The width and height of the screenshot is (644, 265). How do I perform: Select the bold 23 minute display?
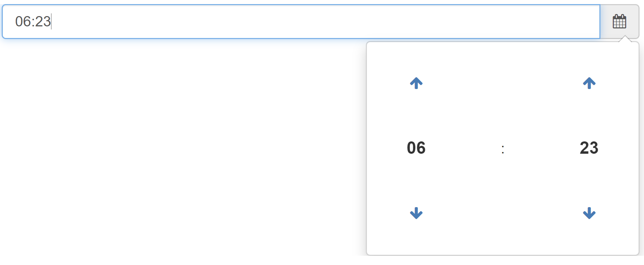(589, 148)
